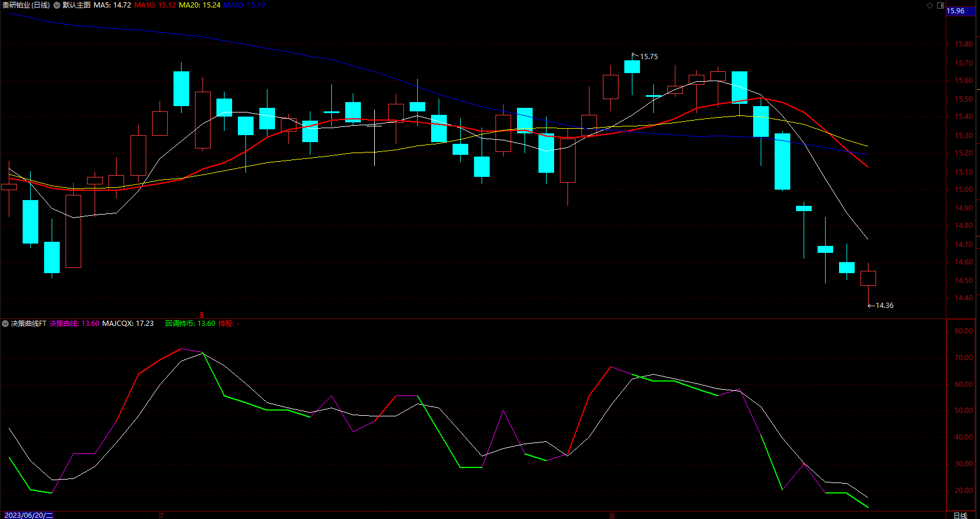Click the candlestick at the 15.75 high

point(632,67)
